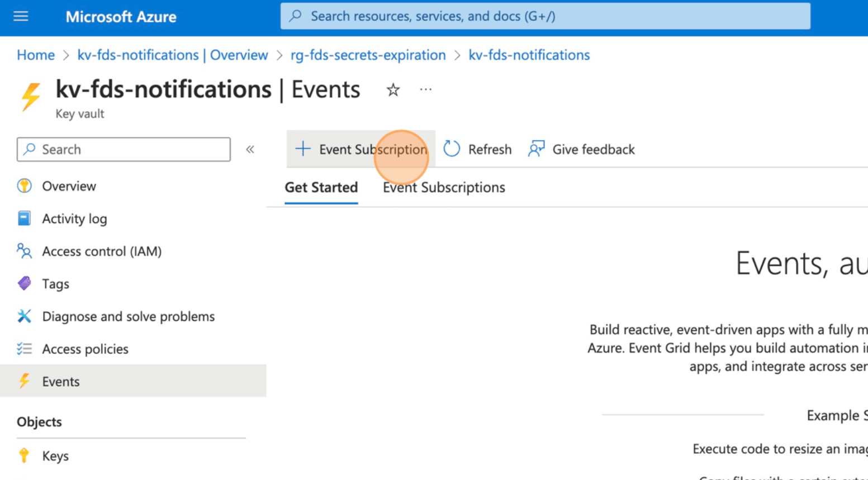This screenshot has width=868, height=480.
Task: Click the purple Tags icon
Action: click(x=24, y=283)
